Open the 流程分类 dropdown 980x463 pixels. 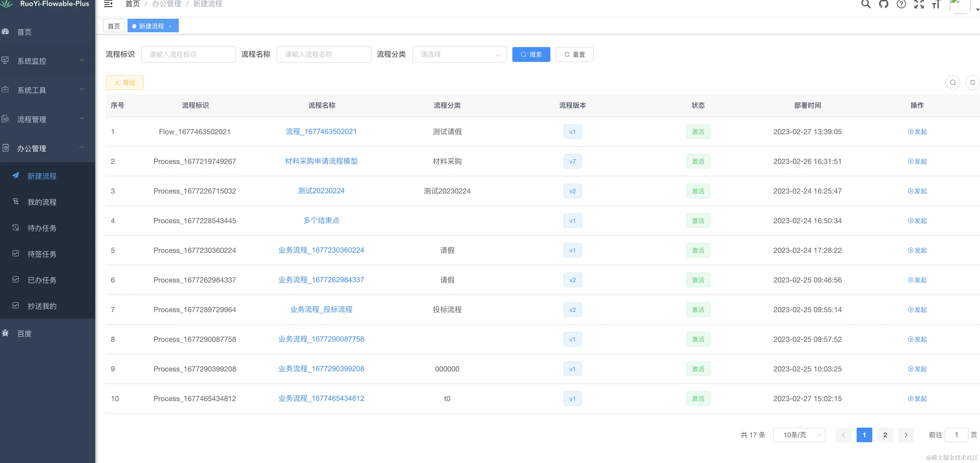(x=459, y=54)
